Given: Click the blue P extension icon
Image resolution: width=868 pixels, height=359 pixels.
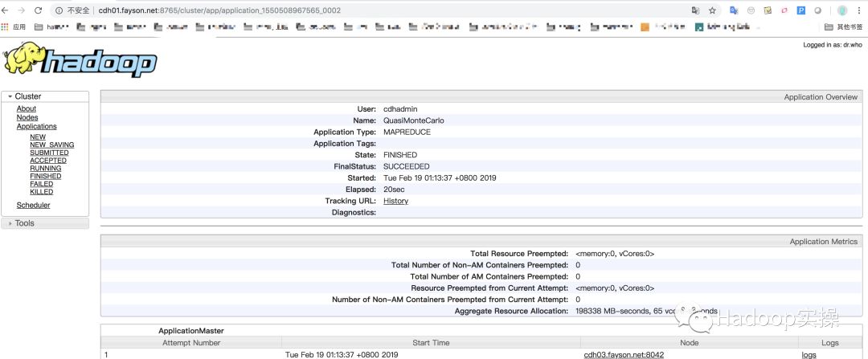Looking at the screenshot, I should click(x=801, y=10).
